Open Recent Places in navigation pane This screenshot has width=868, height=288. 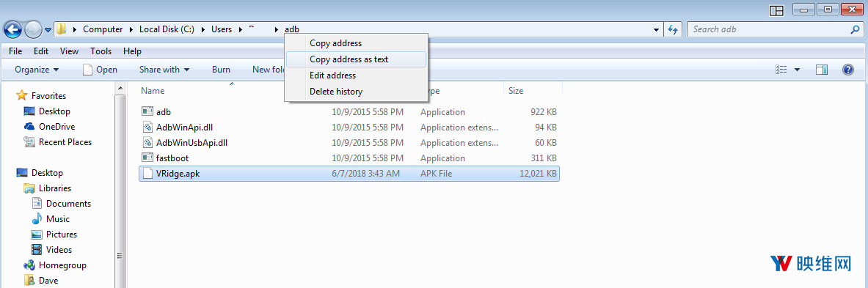[x=65, y=142]
